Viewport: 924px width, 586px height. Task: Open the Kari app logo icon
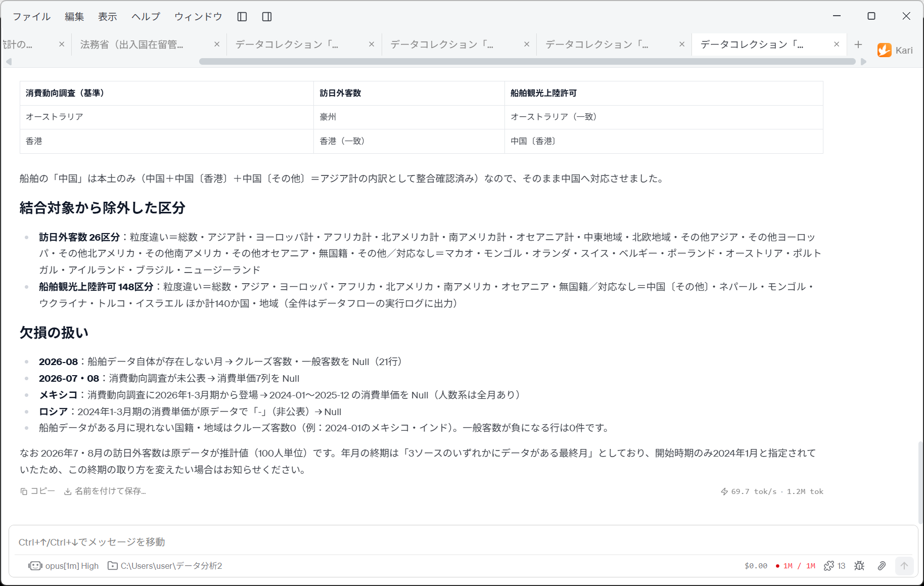click(884, 50)
